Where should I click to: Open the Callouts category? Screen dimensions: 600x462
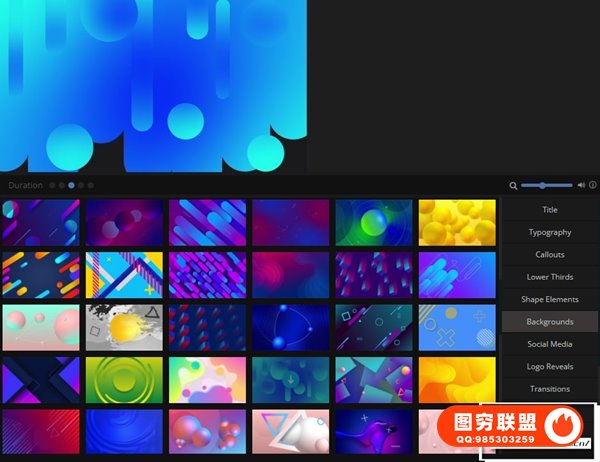click(x=550, y=255)
